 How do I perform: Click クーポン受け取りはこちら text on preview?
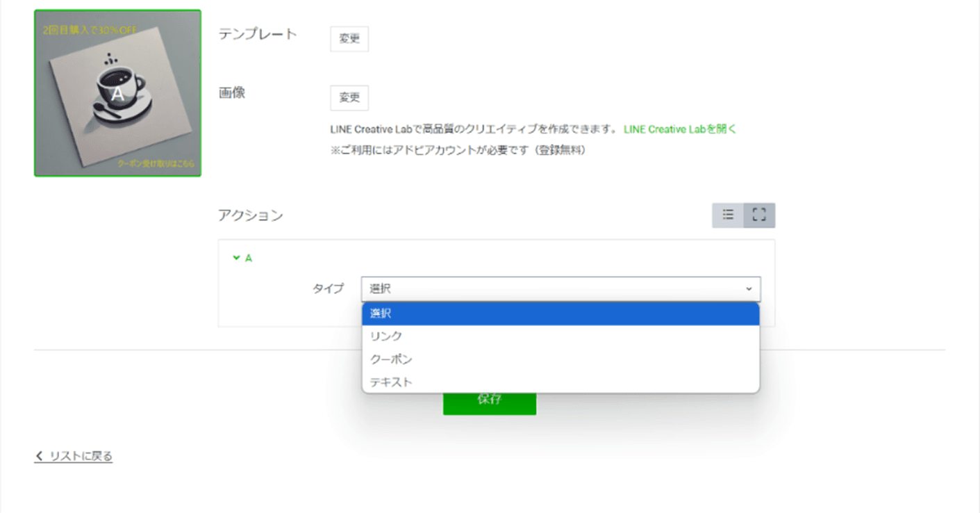coord(156,164)
